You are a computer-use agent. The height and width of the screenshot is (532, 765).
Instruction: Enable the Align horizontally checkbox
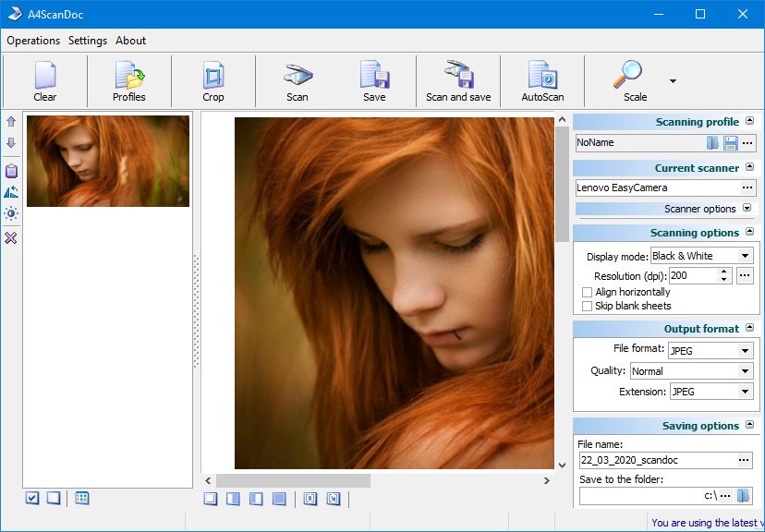[x=587, y=292]
